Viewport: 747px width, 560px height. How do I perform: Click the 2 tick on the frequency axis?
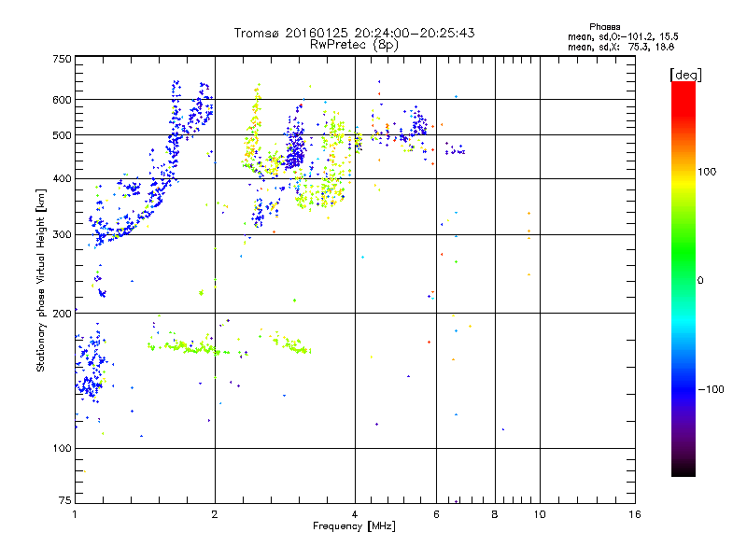(x=215, y=514)
